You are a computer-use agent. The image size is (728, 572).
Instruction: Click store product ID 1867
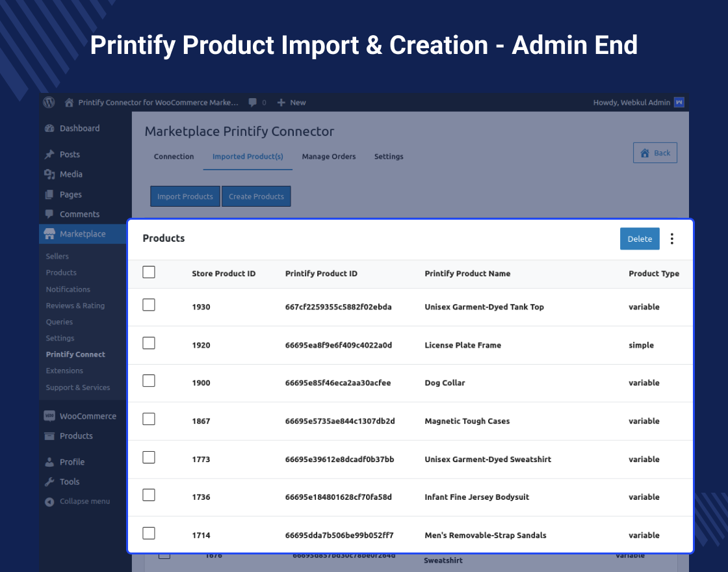(201, 421)
